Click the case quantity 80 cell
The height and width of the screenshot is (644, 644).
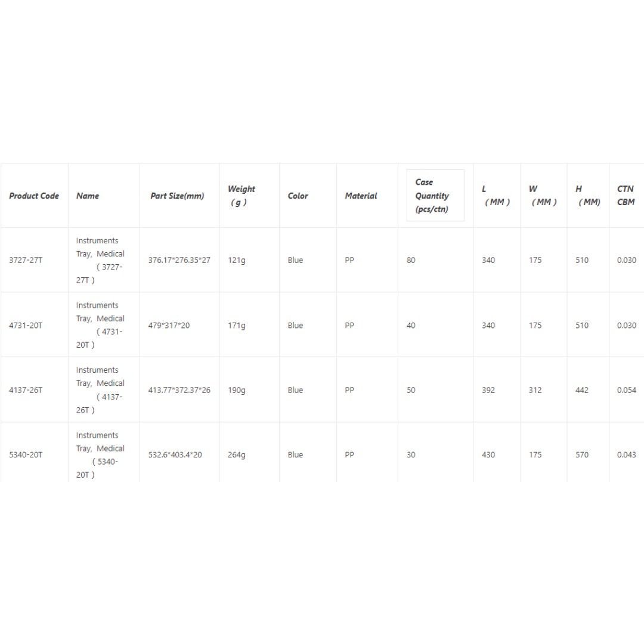(411, 260)
